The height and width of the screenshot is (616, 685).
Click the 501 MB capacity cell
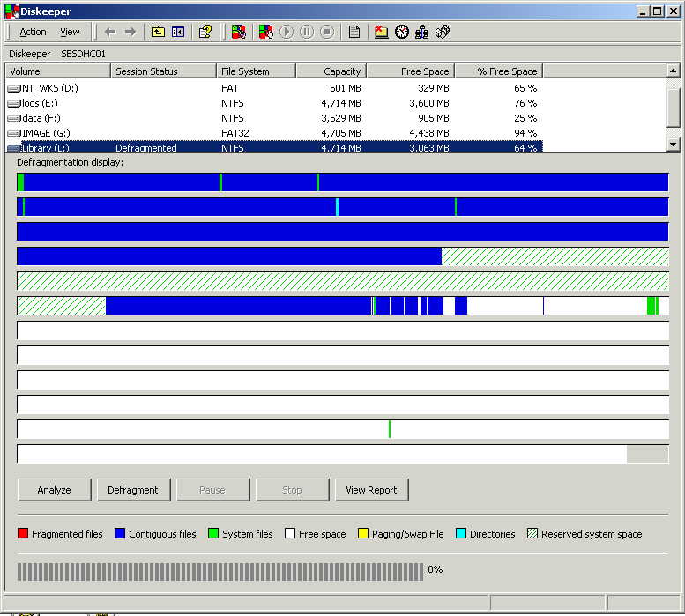click(345, 88)
